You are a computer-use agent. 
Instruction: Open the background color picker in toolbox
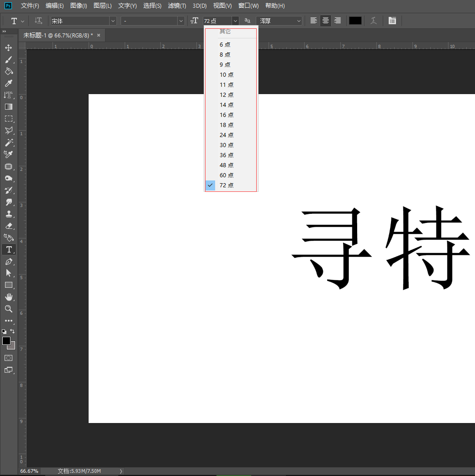[13, 347]
